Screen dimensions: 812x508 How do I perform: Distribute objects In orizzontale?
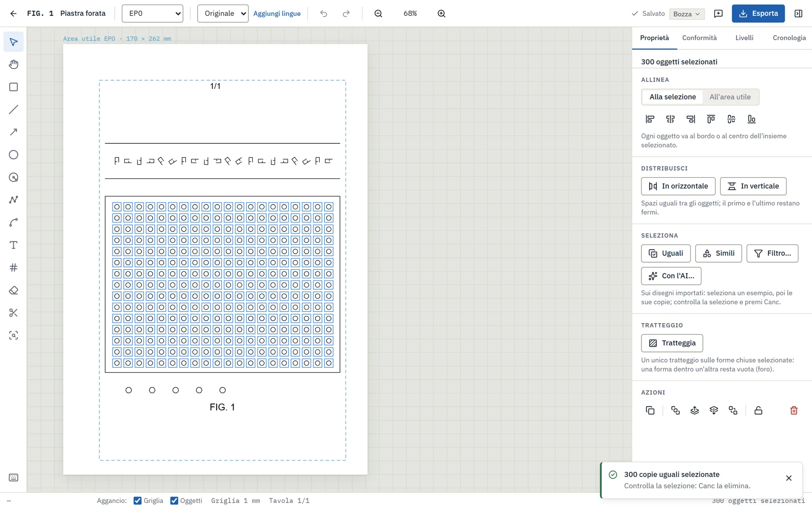click(678, 186)
